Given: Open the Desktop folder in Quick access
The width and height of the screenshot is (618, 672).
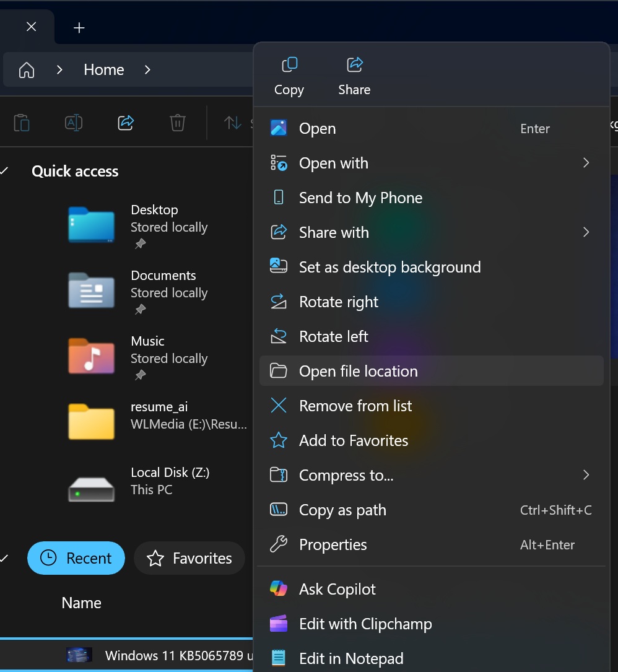Looking at the screenshot, I should pos(91,224).
